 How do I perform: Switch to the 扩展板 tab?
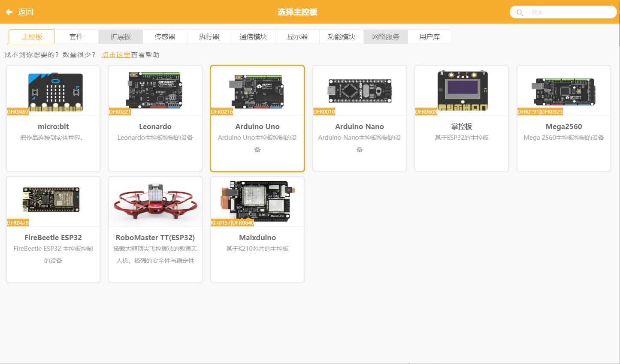coord(121,36)
